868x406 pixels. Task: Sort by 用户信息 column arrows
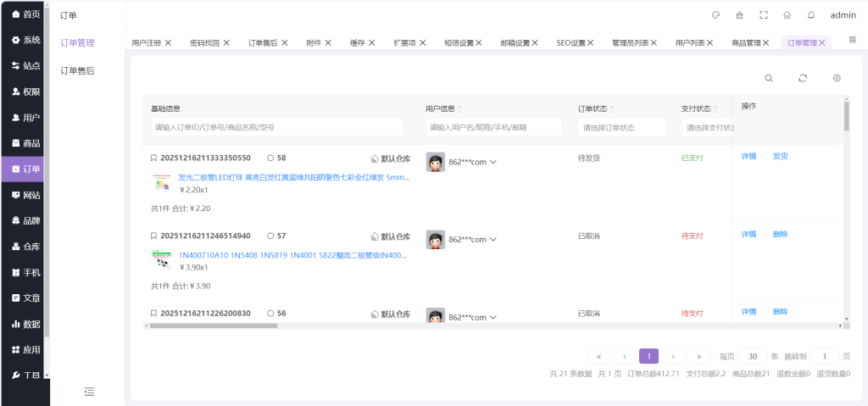459,109
